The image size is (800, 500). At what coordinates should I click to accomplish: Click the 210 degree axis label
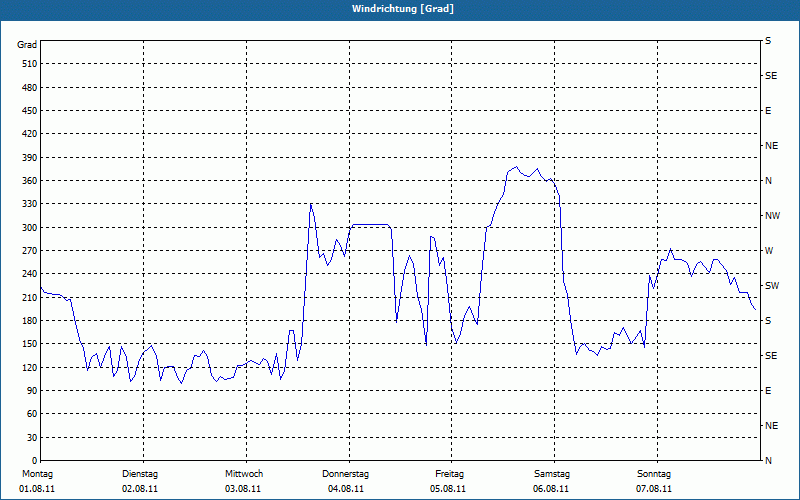(30, 297)
